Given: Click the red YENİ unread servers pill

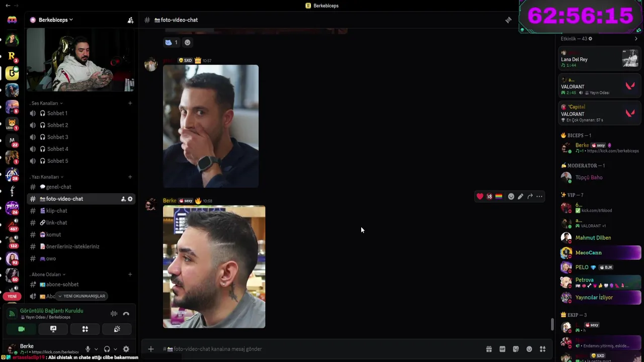Looking at the screenshot, I should pos(12,297).
